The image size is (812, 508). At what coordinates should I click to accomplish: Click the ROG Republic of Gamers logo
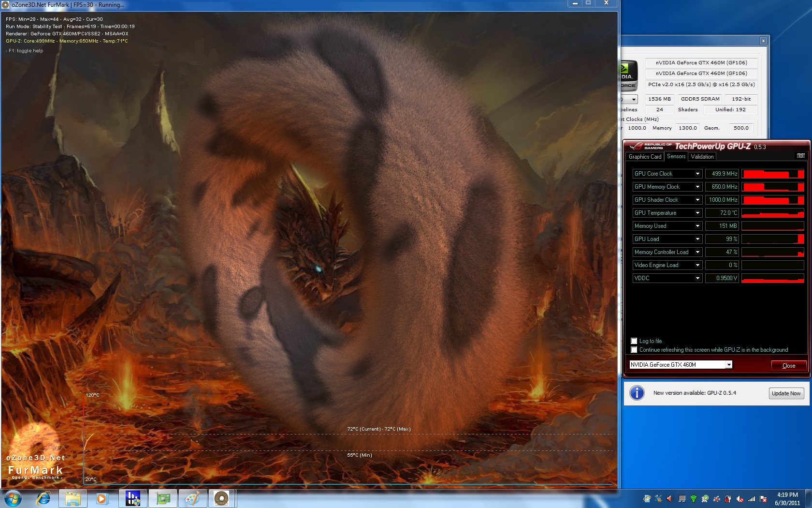tap(651, 146)
